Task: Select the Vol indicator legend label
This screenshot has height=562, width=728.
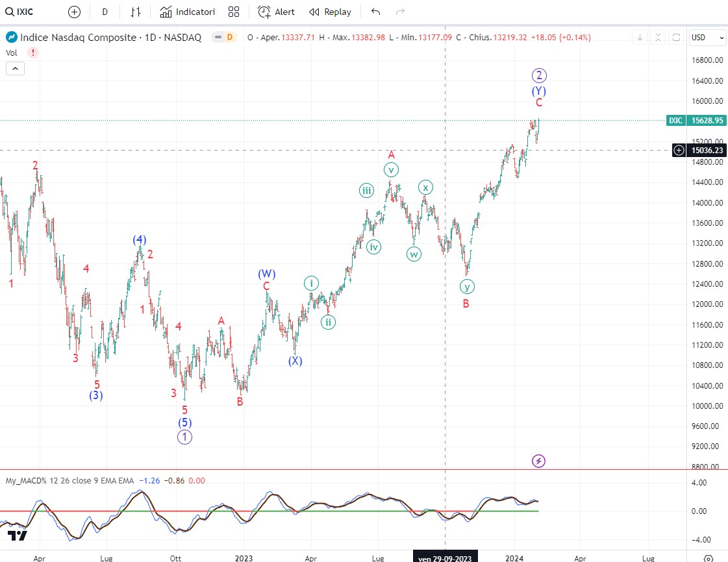Action: 11,53
